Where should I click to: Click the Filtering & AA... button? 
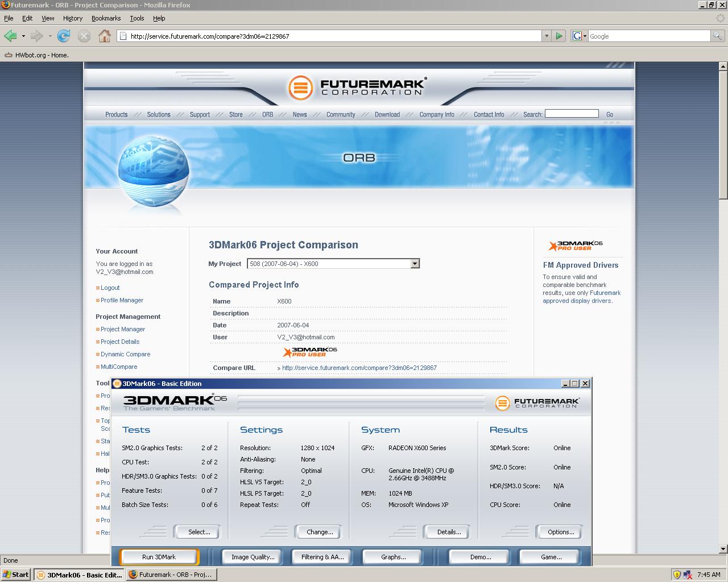pyautogui.click(x=322, y=557)
